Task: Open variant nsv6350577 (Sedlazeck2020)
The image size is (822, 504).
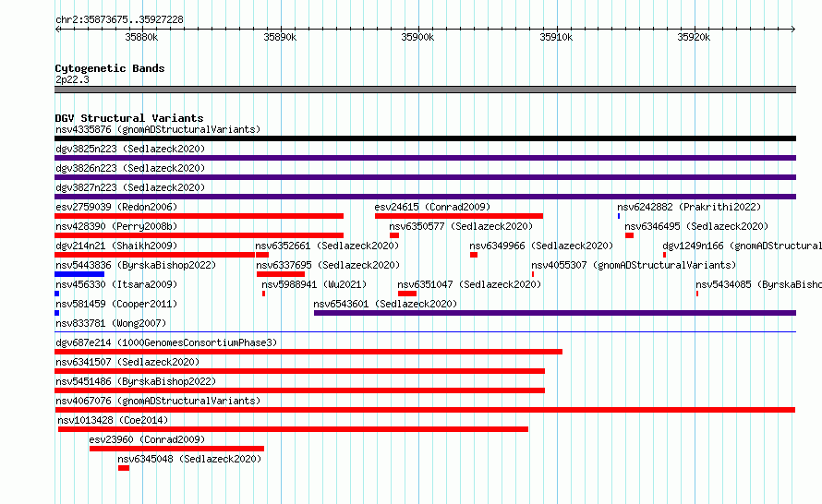Action: pyautogui.click(x=461, y=226)
